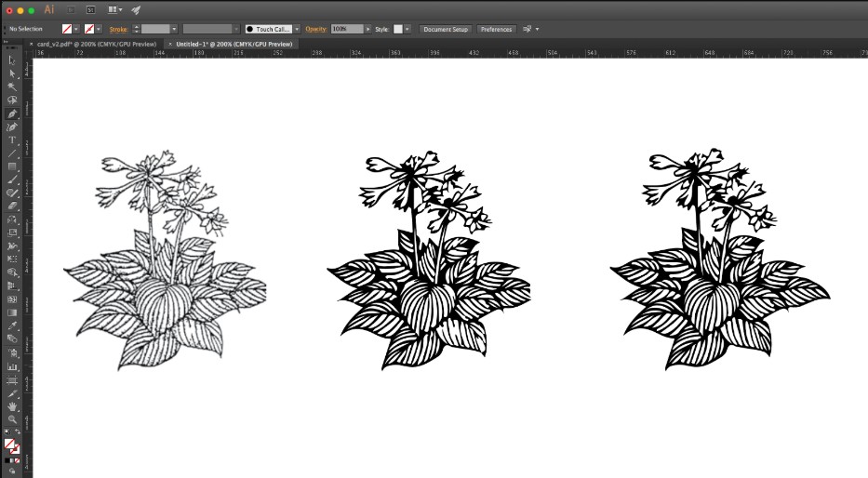Viewport: 868px width, 478px height.
Task: Select the Free Transform tool
Action: pos(12,259)
